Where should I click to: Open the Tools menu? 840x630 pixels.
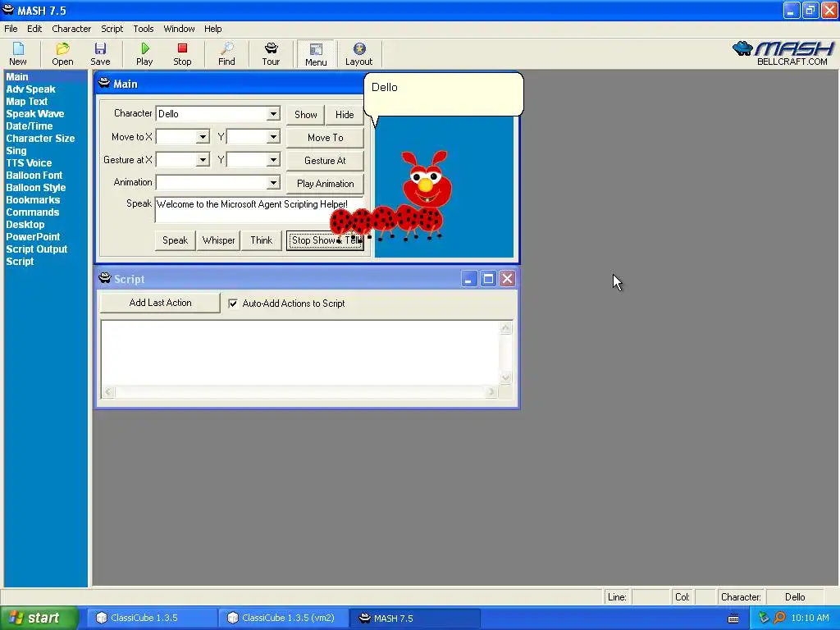(x=143, y=29)
